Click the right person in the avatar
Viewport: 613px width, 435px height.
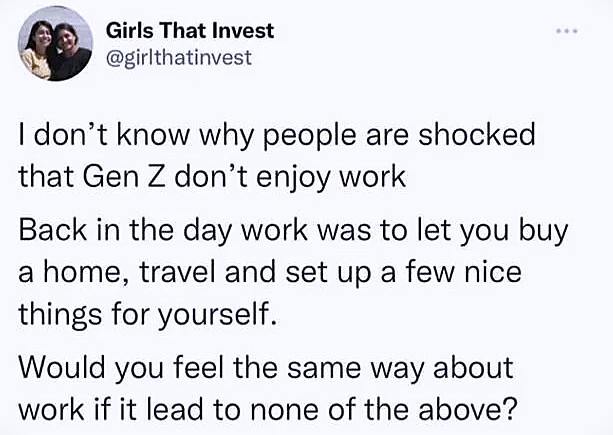pyautogui.click(x=72, y=50)
